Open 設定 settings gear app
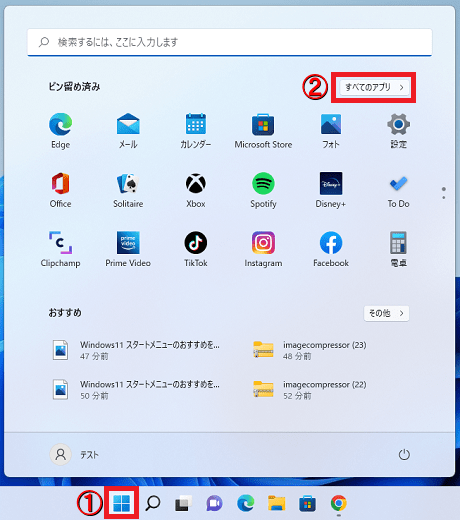 (x=398, y=130)
